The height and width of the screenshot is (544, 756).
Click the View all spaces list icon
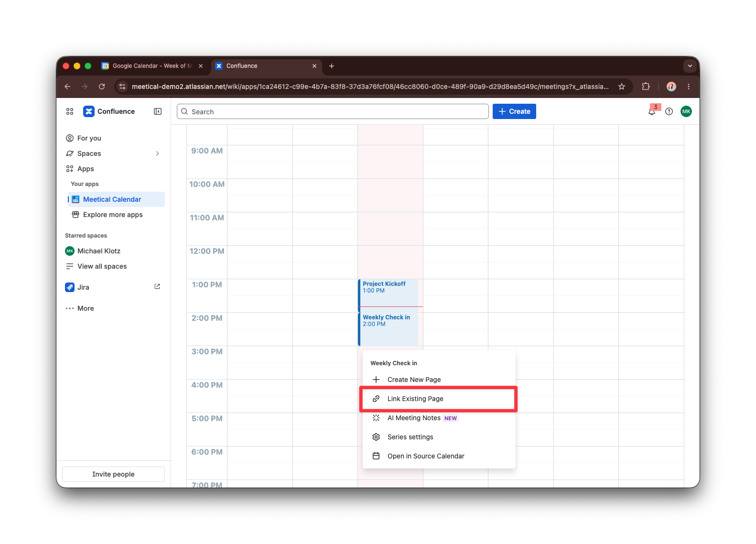[x=70, y=266]
